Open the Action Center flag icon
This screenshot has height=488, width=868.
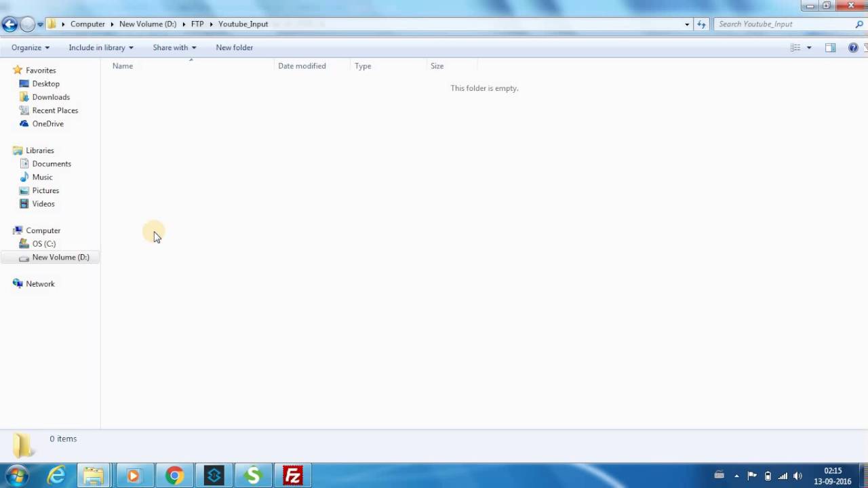[752, 476]
